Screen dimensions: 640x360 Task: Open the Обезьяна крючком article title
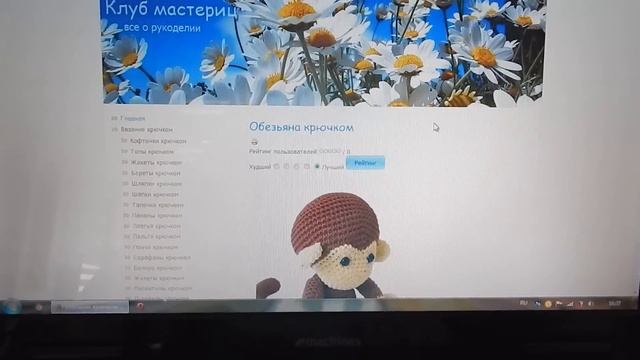tap(301, 127)
